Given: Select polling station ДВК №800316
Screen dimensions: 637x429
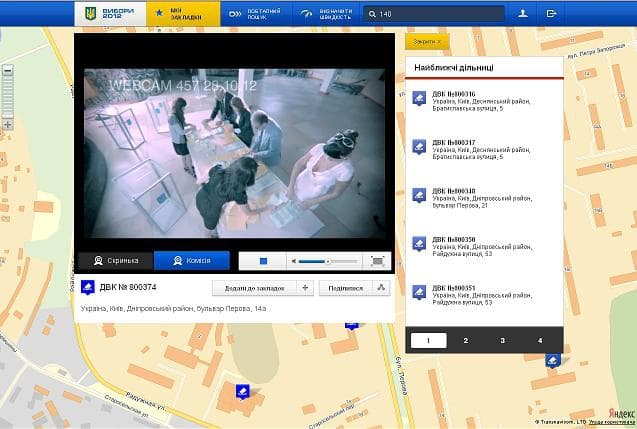Looking at the screenshot, I should pos(453,94).
